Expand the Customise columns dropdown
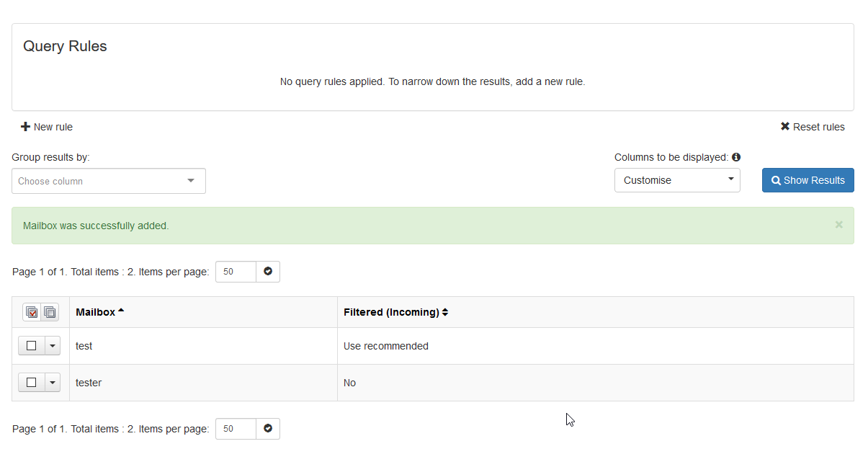 click(x=677, y=180)
